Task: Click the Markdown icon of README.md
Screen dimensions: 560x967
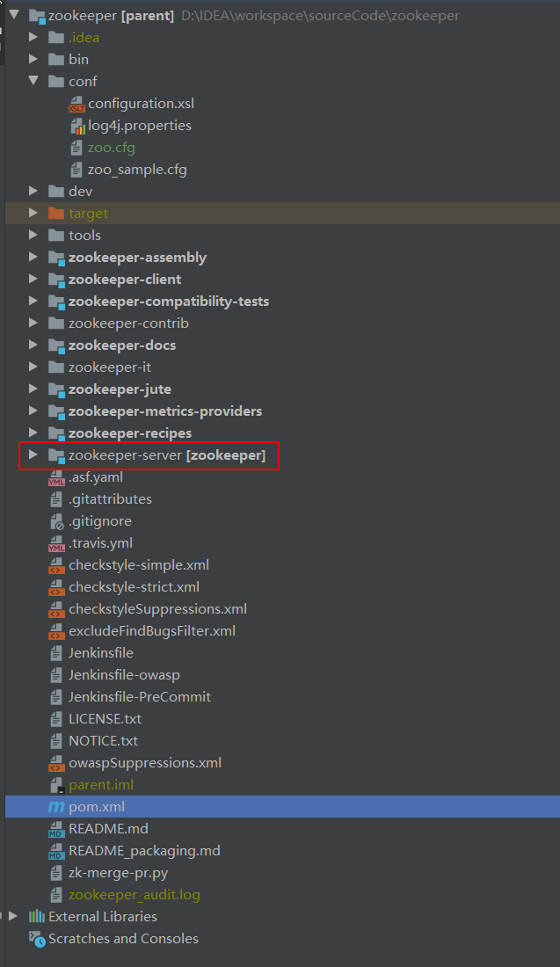Action: 56,829
